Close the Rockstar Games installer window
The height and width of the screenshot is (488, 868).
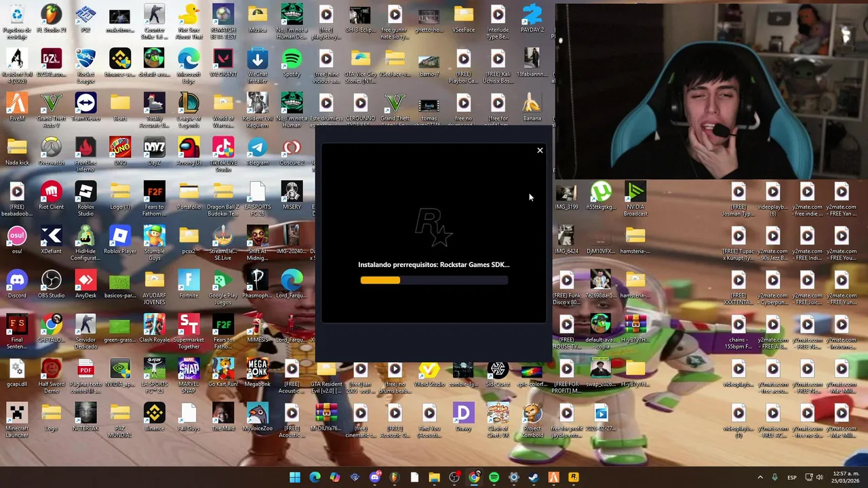(540, 150)
